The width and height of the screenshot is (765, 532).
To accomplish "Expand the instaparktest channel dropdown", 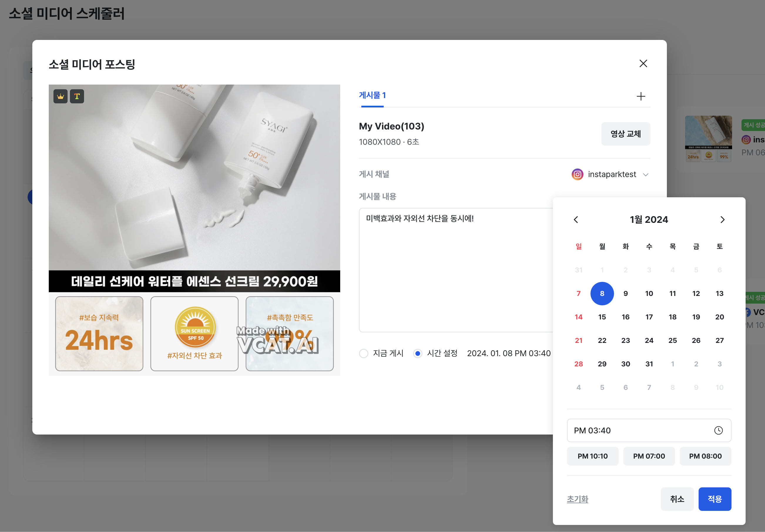I will 645,175.
